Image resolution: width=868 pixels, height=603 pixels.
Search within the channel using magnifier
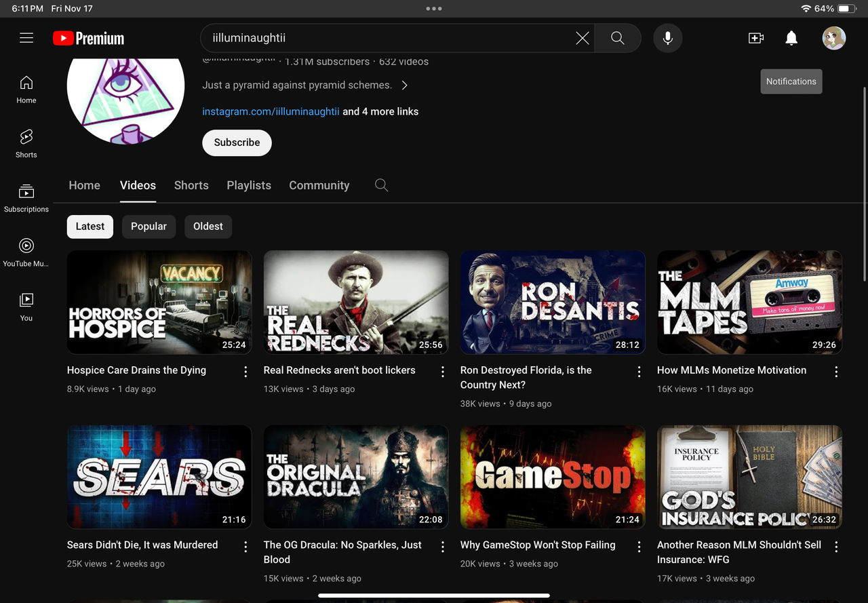(x=382, y=185)
